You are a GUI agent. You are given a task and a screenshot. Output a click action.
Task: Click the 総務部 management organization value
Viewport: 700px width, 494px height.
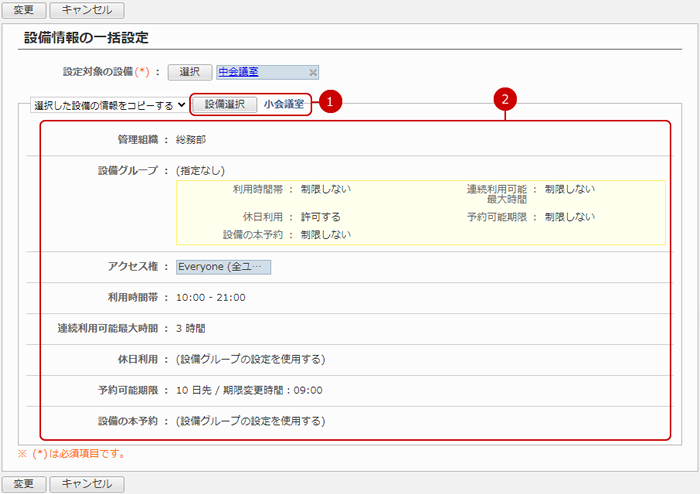coord(191,139)
